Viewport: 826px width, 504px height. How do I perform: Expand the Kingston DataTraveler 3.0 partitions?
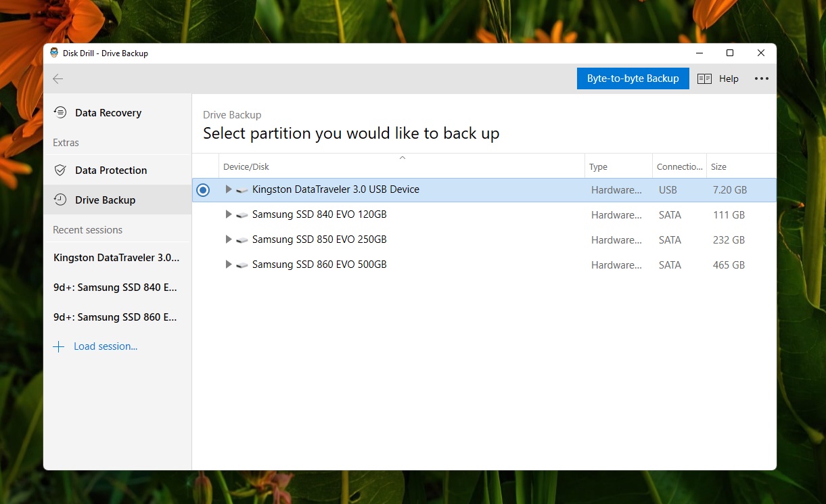tap(229, 189)
